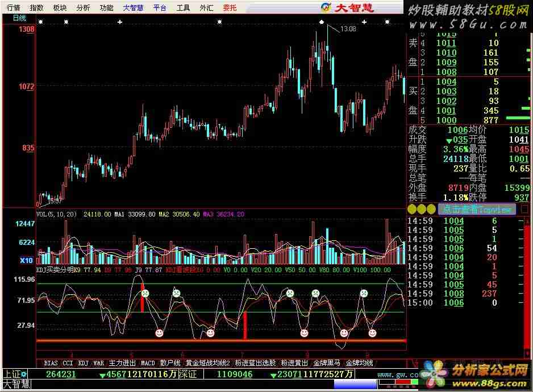Select the 金牌均线 indicator tab
This screenshot has width=533, height=392.
(359, 363)
